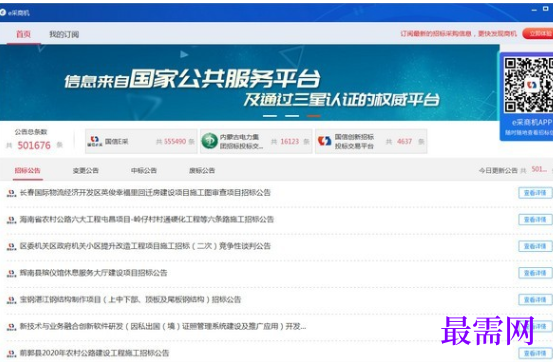Screen dimensions: 553x362
Task: Show the third orange banner slide indicator
Action: tap(314, 116)
